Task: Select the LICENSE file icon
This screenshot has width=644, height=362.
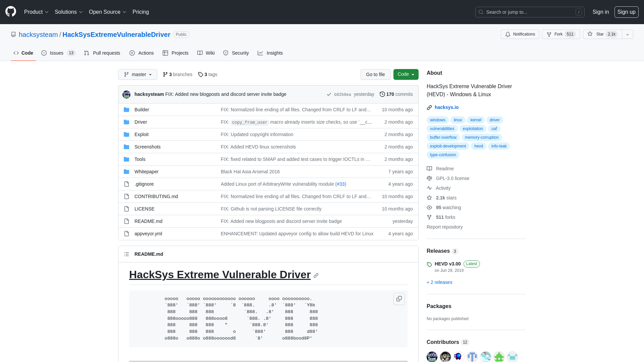Action: click(x=126, y=209)
